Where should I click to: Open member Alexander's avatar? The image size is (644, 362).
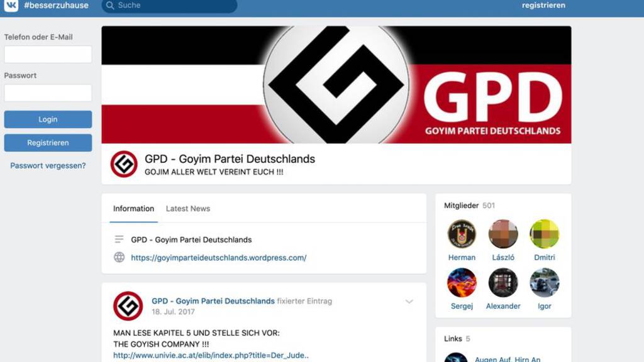[x=503, y=283]
